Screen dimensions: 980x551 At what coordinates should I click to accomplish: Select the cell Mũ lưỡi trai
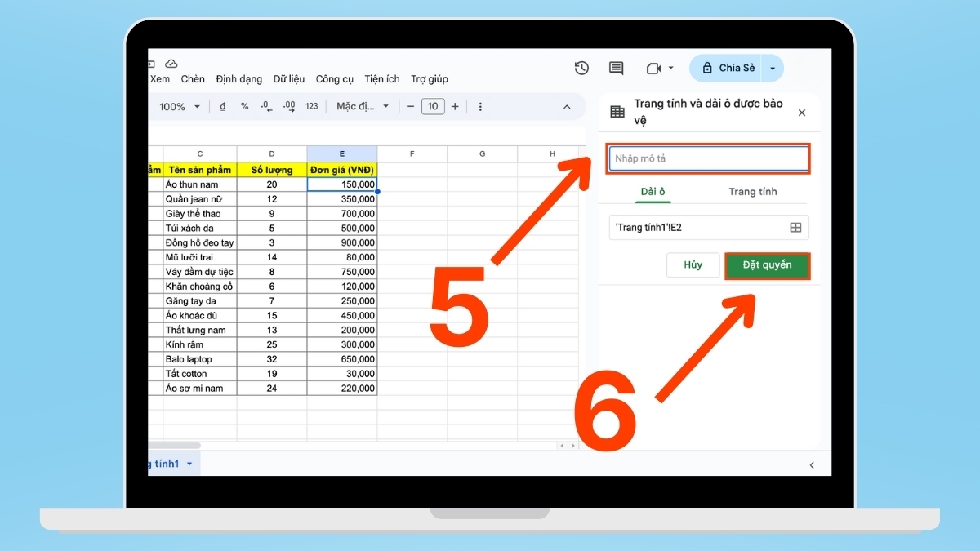point(200,257)
